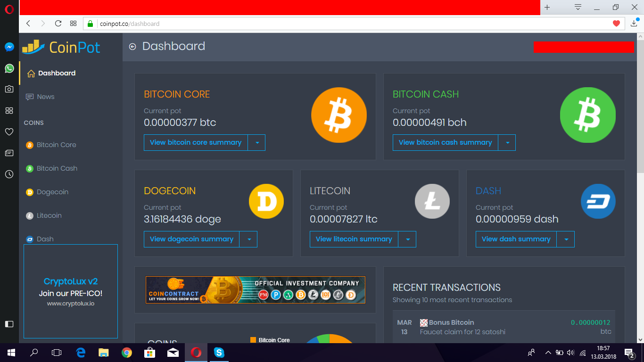This screenshot has height=362, width=644.
Task: Reload the current page
Action: (58, 24)
